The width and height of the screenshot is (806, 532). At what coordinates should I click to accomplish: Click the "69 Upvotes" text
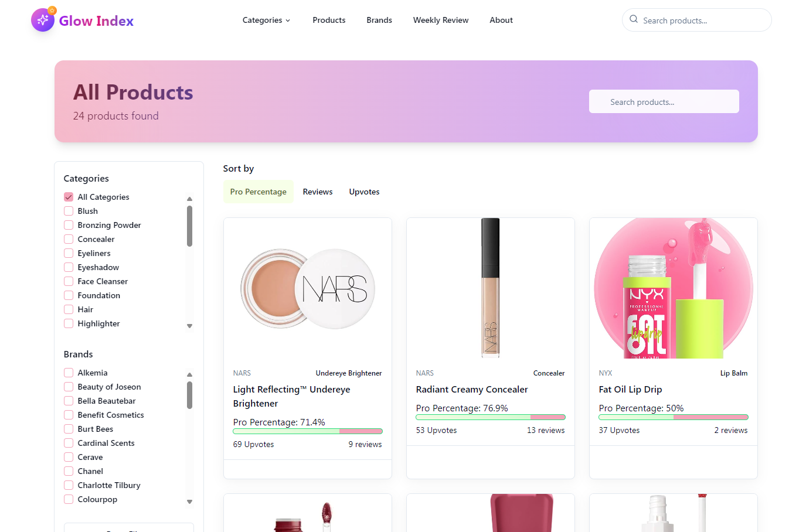coord(254,444)
